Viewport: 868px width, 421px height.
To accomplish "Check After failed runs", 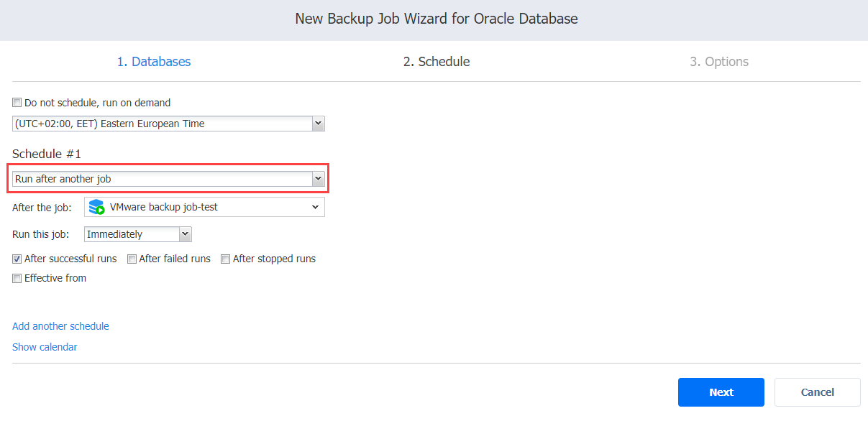I will (x=132, y=259).
